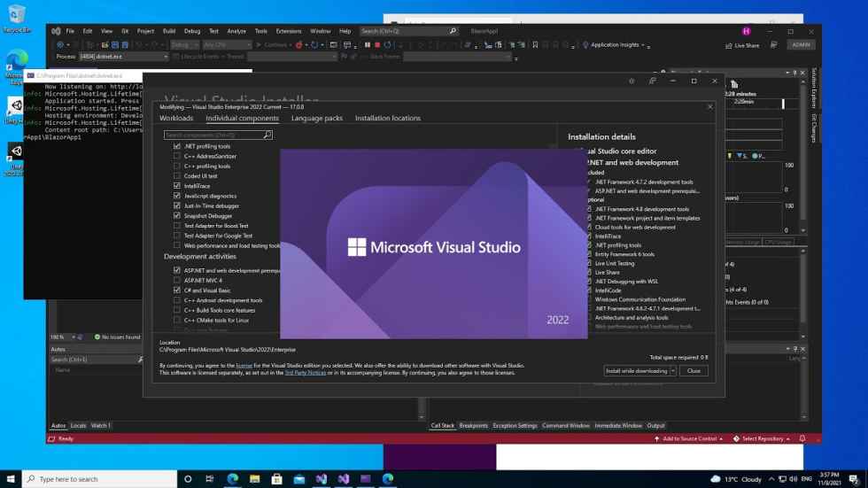Viewport: 868px width, 488px height.
Task: Uncheck the .NET profiling tools checkbox
Action: pyautogui.click(x=176, y=146)
